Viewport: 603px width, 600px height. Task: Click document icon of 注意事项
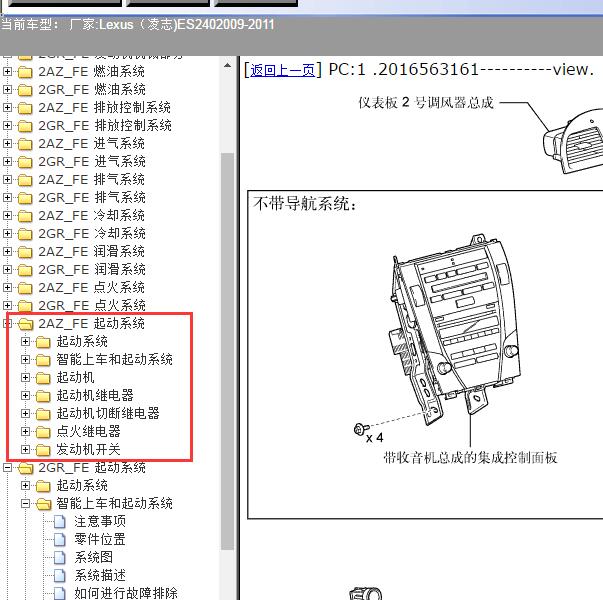(x=60, y=522)
